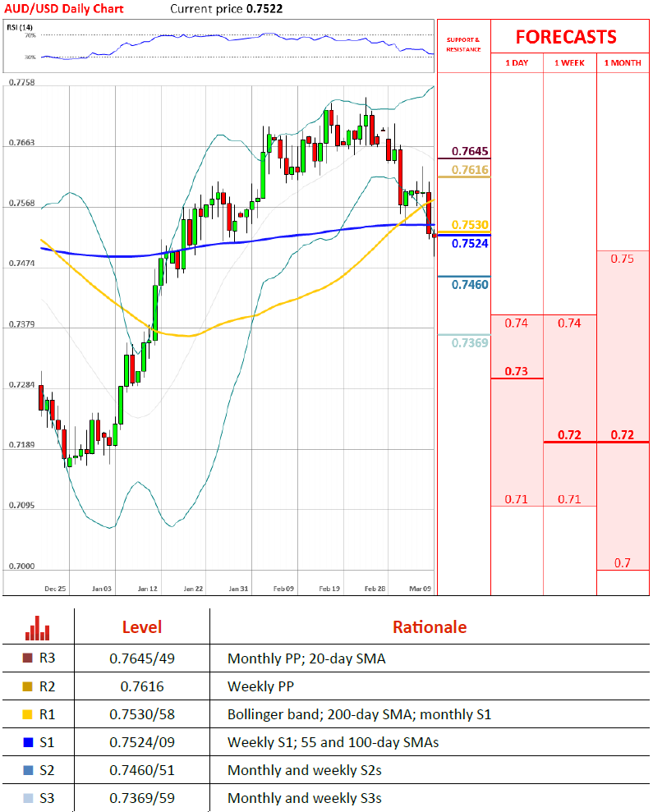This screenshot has width=653, height=812.
Task: Select the S1 blue color swatch
Action: [28, 742]
